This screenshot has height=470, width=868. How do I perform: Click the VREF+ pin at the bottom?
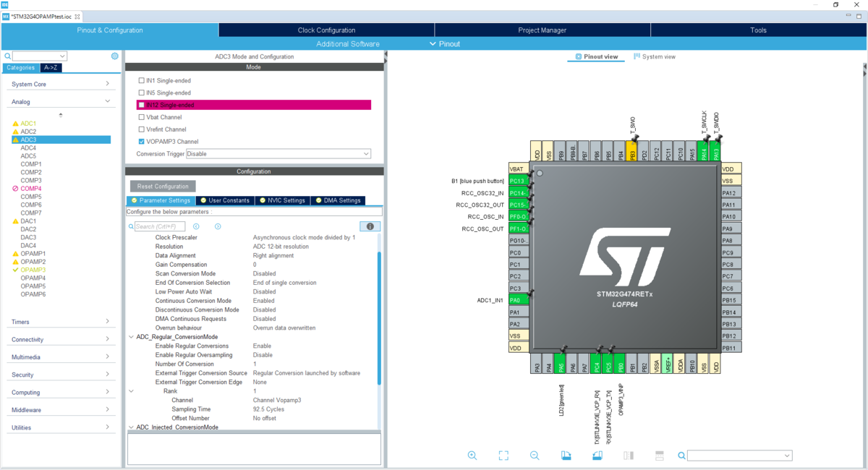[x=668, y=364]
